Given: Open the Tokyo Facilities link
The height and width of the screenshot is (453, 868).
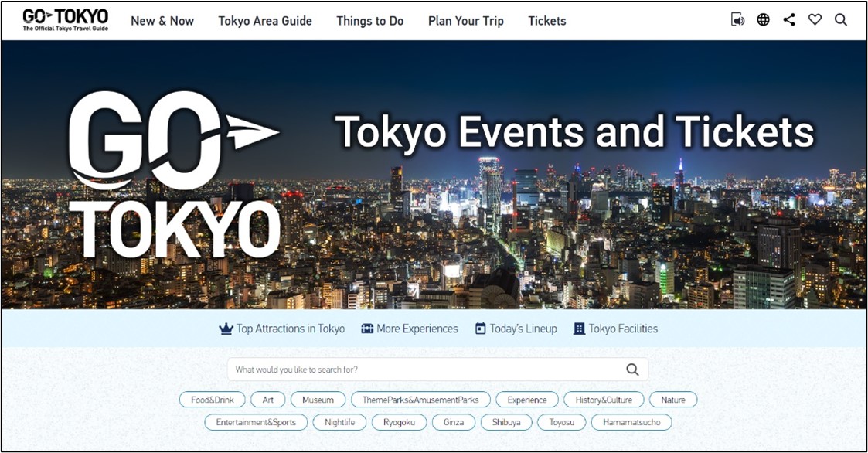Looking at the screenshot, I should pos(615,329).
